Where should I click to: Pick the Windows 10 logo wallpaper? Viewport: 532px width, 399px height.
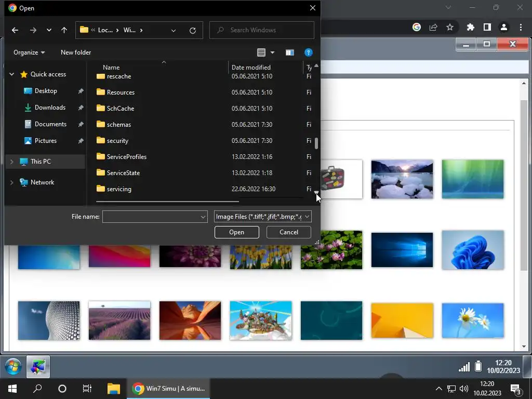(402, 250)
